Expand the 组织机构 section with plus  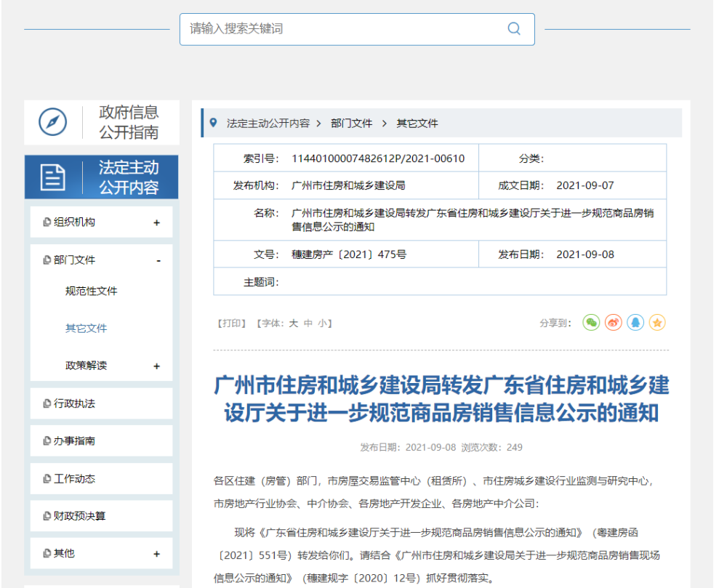point(157,223)
